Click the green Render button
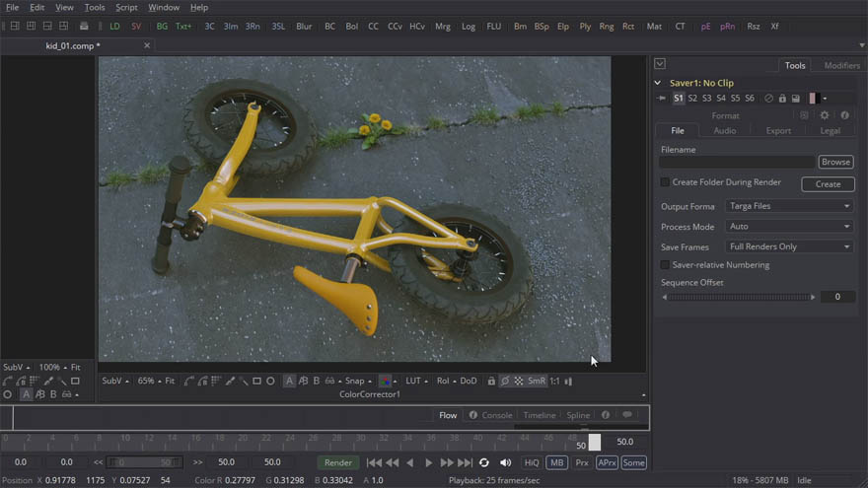Image resolution: width=868 pixels, height=488 pixels. pos(337,462)
